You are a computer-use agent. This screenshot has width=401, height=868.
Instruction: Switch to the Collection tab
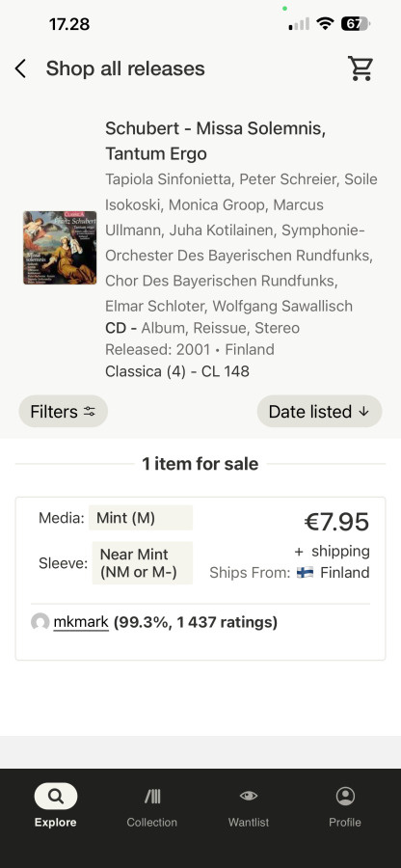[152, 805]
